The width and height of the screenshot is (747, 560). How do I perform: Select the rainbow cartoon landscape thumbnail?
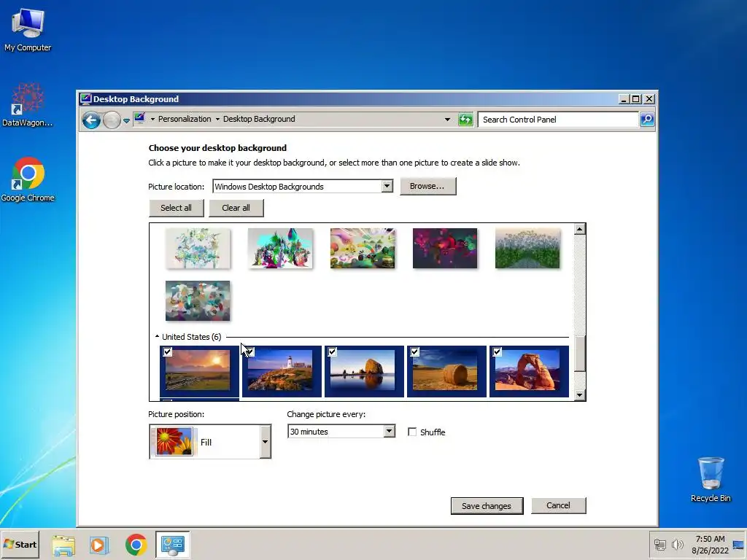[363, 248]
